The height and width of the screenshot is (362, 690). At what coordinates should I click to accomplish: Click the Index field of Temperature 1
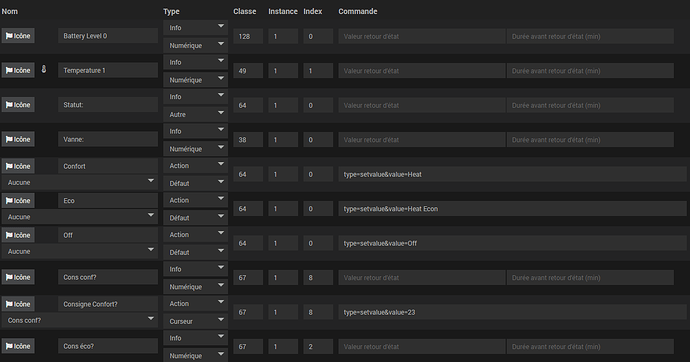[x=318, y=70]
